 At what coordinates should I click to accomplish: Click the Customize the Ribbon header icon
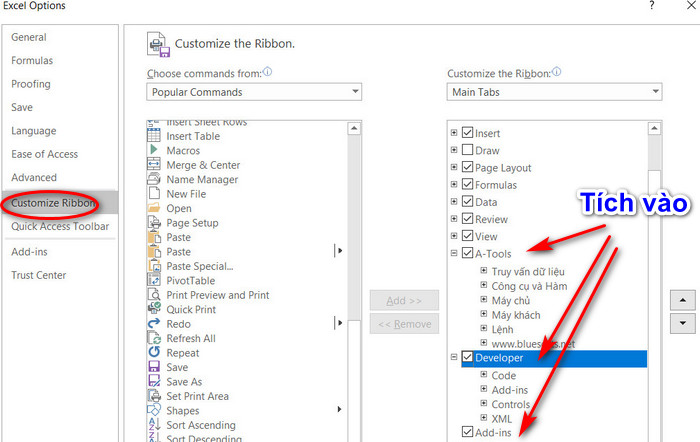(x=158, y=44)
